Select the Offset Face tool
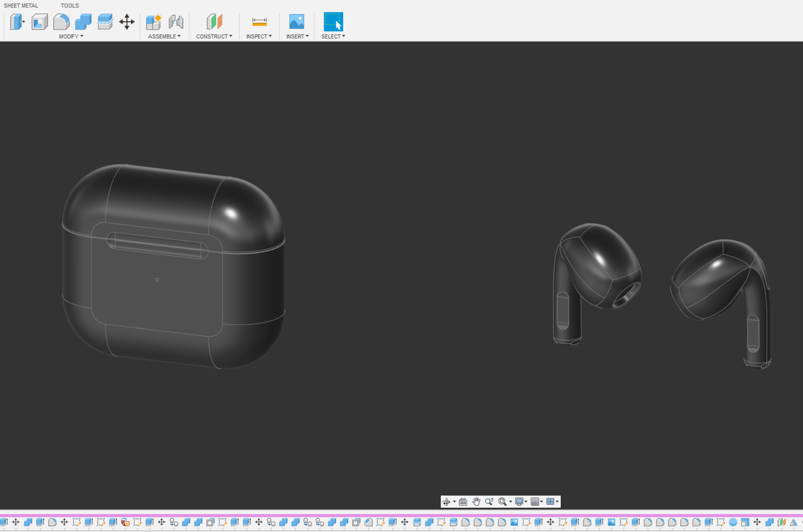This screenshot has height=532, width=803. click(105, 21)
